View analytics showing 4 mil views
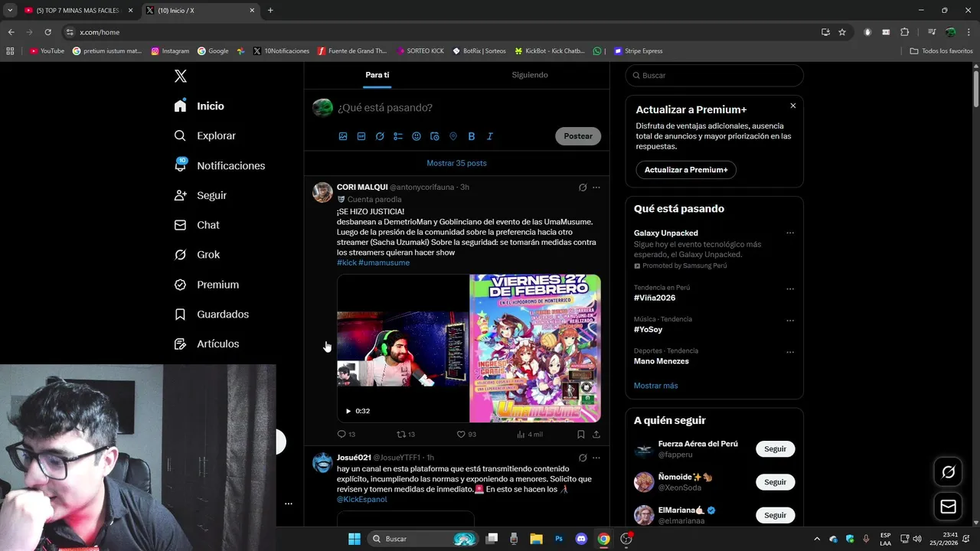 [530, 434]
